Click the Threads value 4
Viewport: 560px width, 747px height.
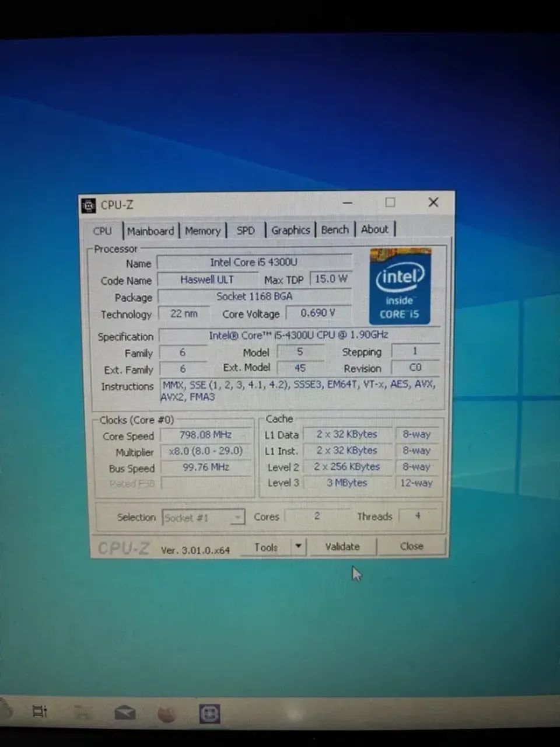(418, 515)
